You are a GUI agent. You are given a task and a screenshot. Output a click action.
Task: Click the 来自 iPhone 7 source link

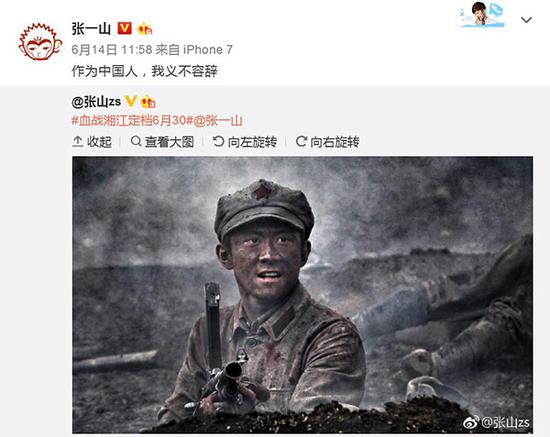(194, 50)
